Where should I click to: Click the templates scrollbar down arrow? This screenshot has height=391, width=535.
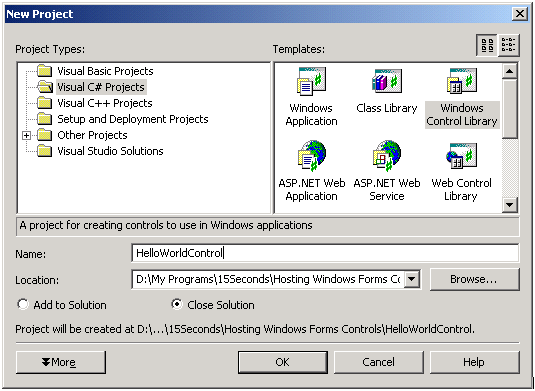(509, 205)
